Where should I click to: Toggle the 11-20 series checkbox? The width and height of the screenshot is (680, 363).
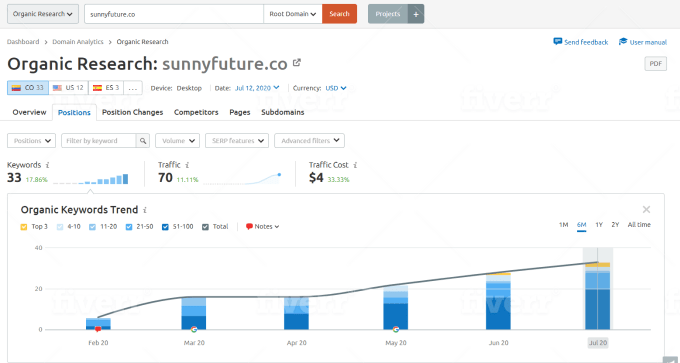[x=92, y=227]
